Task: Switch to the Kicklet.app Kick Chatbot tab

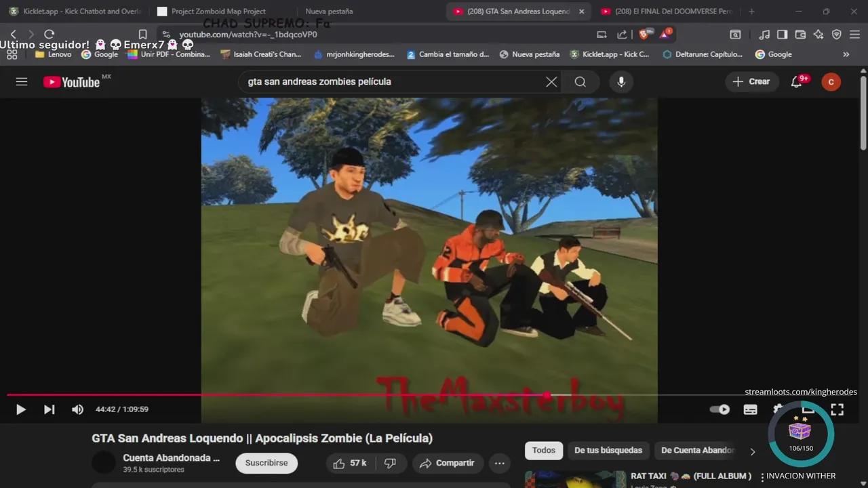Action: coord(75,12)
